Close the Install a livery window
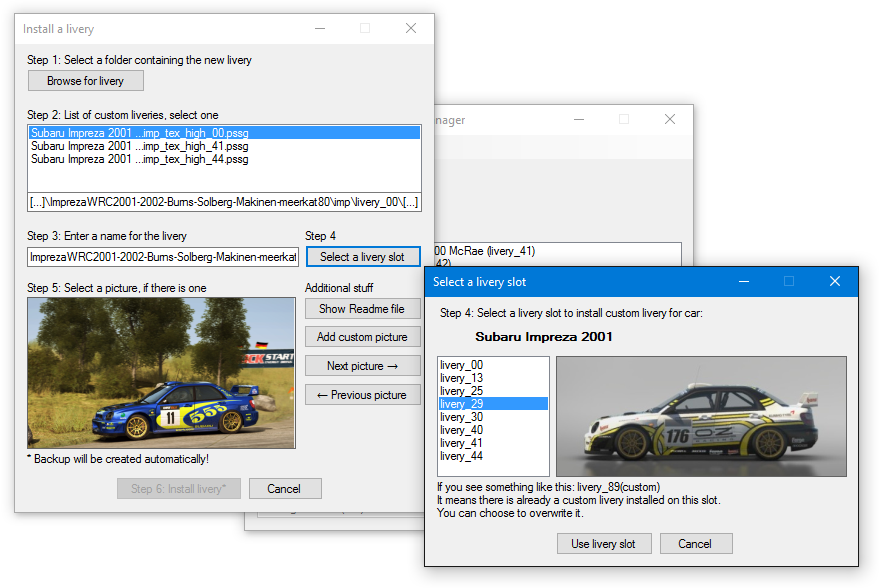879x588 pixels. (x=411, y=28)
